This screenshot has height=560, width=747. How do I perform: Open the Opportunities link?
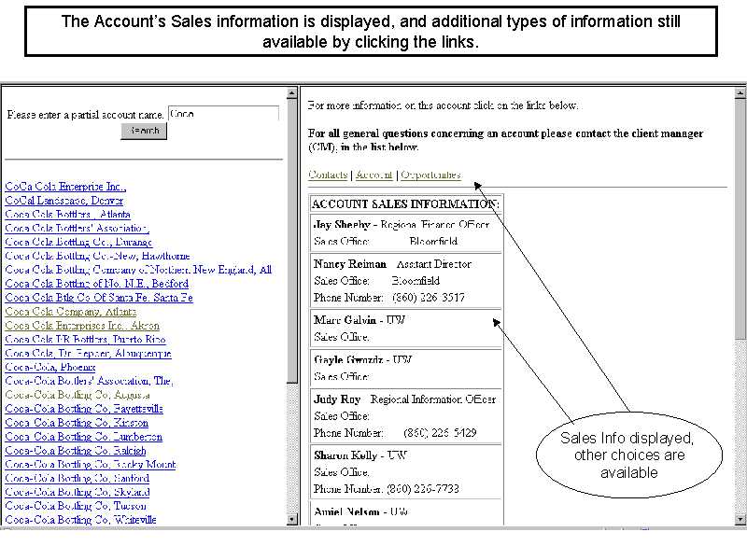click(x=430, y=175)
